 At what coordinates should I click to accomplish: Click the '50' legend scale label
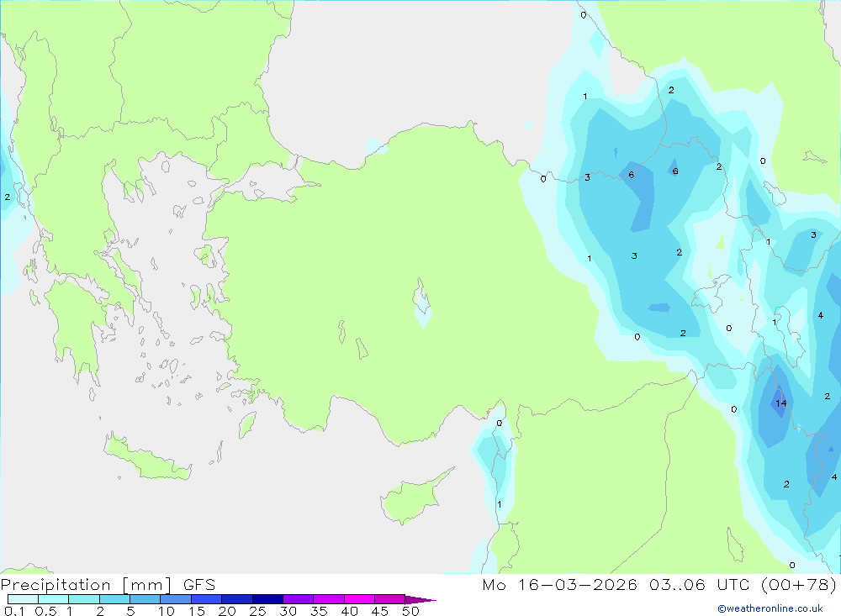[x=411, y=611]
